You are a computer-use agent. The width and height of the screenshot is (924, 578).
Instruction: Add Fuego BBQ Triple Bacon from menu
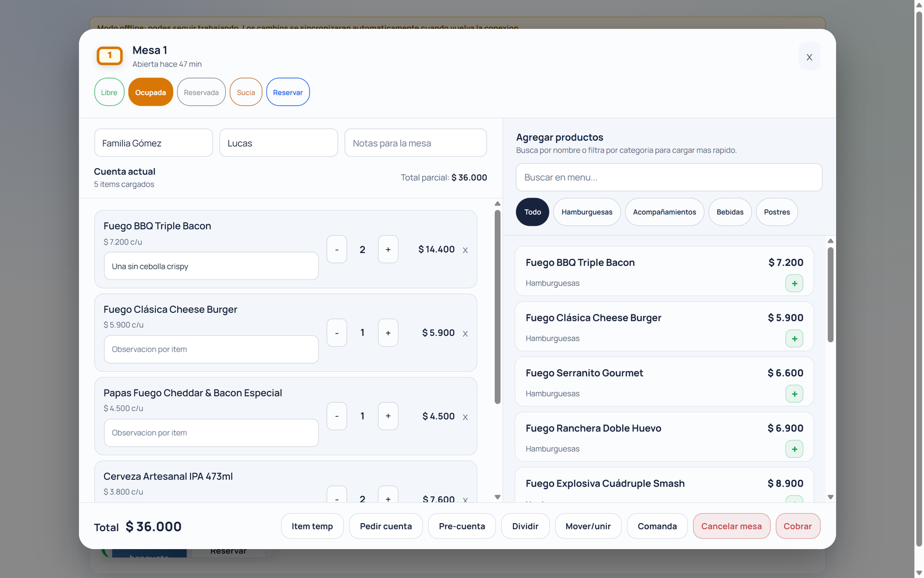click(794, 283)
